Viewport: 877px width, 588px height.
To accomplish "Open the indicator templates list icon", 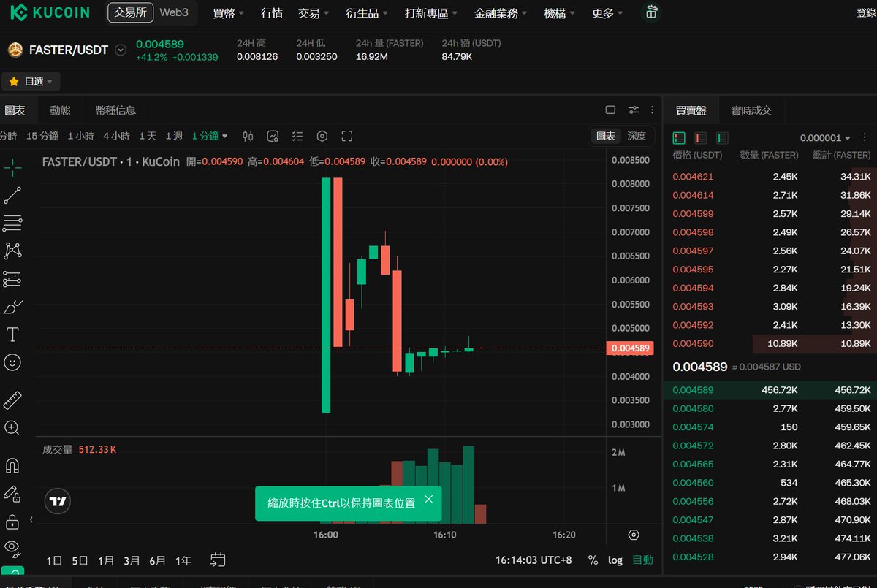I will point(297,136).
